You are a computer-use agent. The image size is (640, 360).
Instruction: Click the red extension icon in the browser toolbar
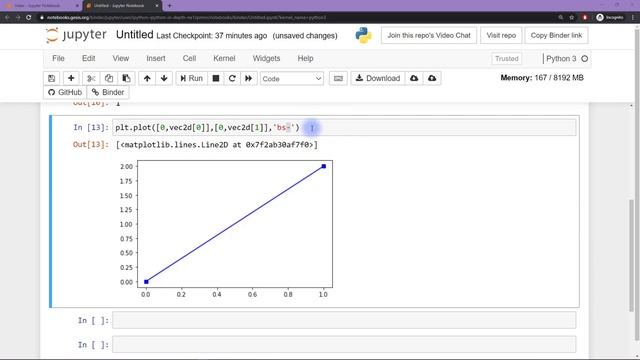tap(585, 18)
